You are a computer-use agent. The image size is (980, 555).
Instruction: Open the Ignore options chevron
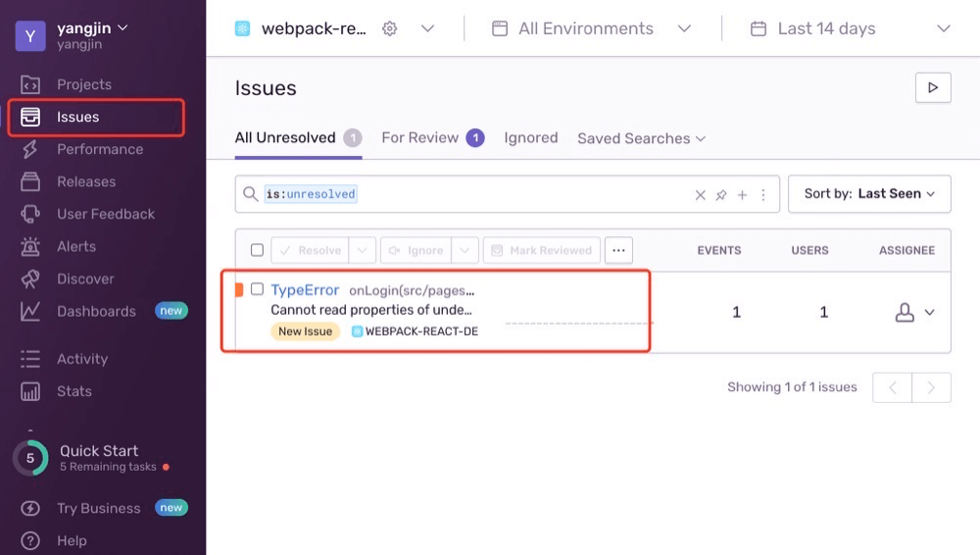[x=465, y=250]
